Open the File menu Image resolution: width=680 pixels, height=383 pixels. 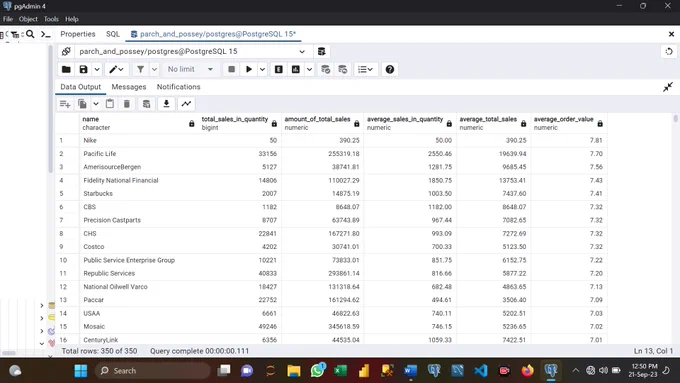pyautogui.click(x=8, y=19)
